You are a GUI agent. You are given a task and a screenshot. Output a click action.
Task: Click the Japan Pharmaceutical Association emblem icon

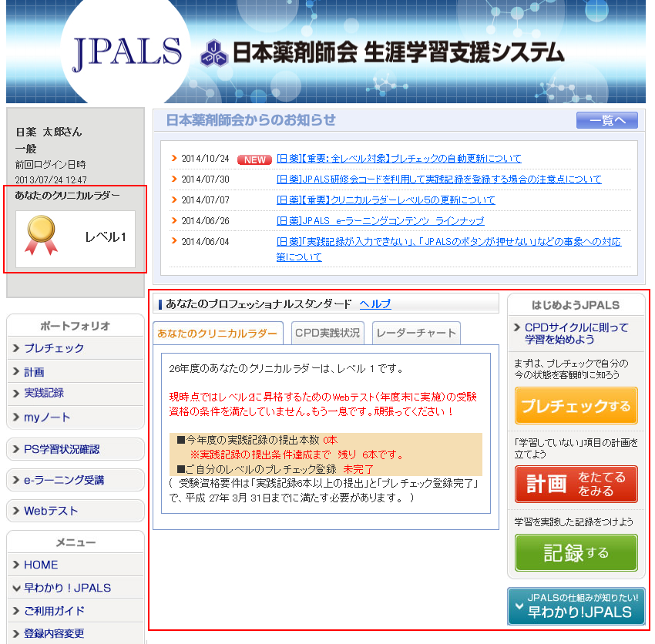tap(214, 53)
